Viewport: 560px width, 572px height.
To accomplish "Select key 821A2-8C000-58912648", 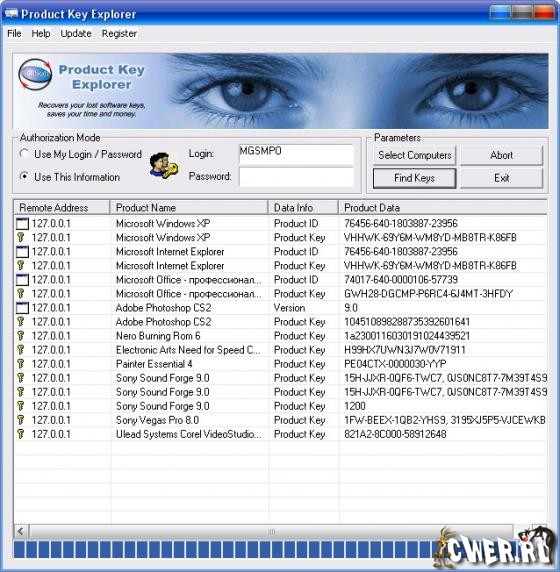I will pos(395,434).
